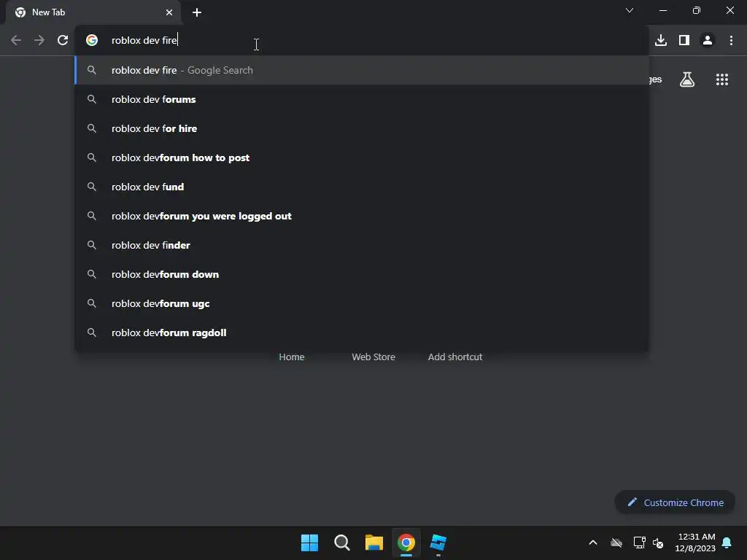Viewport: 747px width, 560px height.
Task: Open the Chrome downloads icon
Action: point(661,41)
